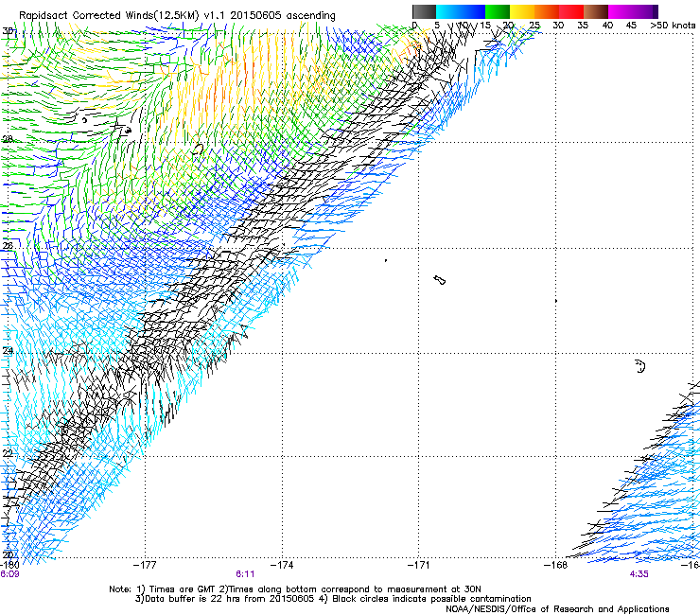Click the '40' label under the color scale
Screen dimensions: 700x615
607,26
